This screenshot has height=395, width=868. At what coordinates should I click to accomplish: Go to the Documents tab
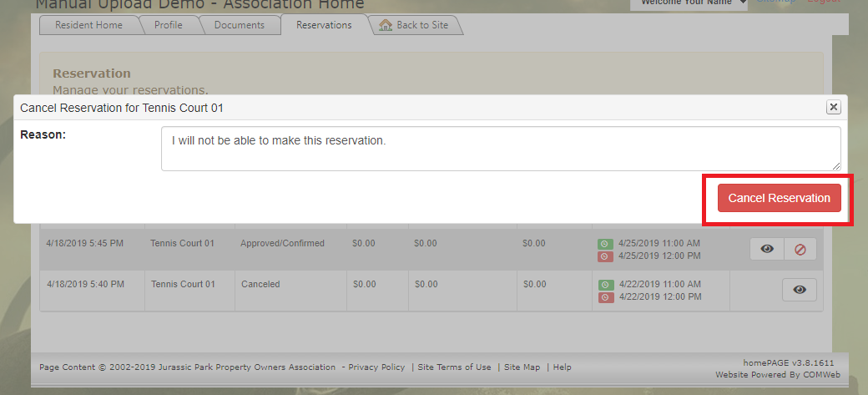pyautogui.click(x=240, y=25)
